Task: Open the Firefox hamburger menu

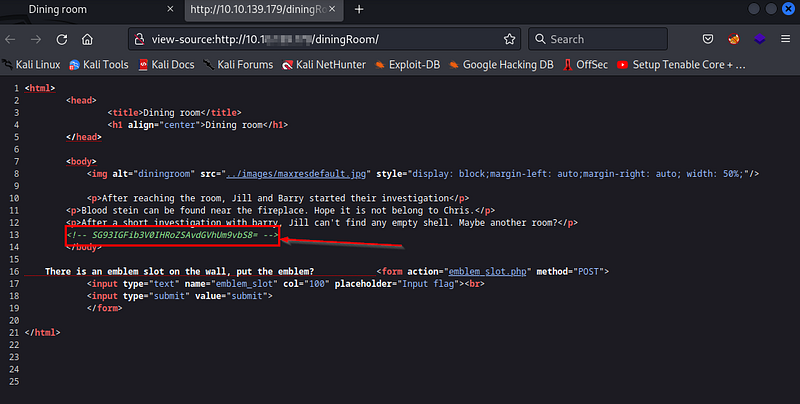Action: [785, 39]
